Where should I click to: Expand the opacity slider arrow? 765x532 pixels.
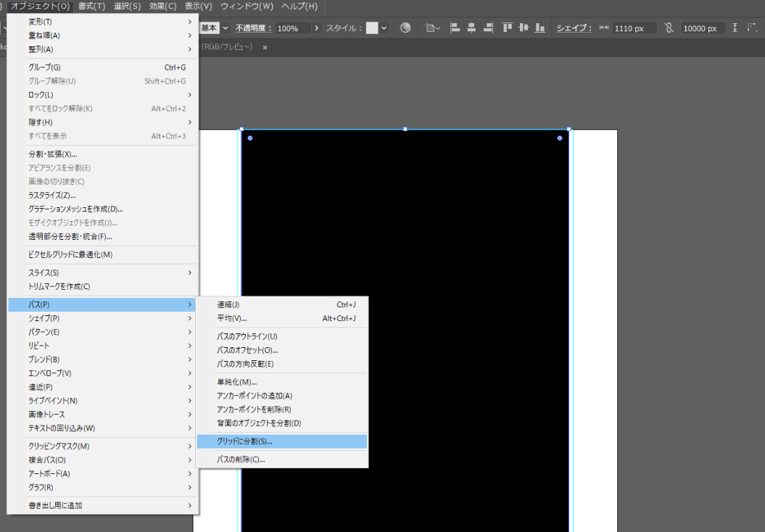coord(317,28)
